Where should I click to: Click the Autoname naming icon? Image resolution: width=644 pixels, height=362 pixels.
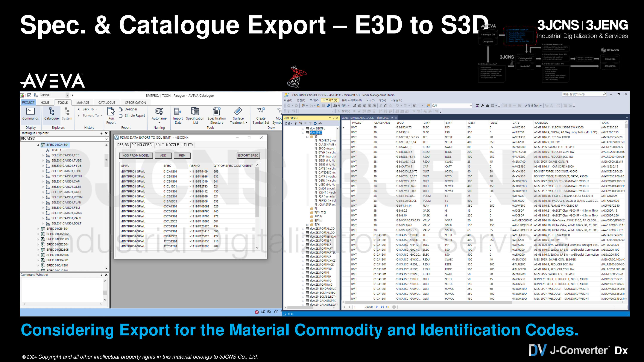click(x=159, y=114)
